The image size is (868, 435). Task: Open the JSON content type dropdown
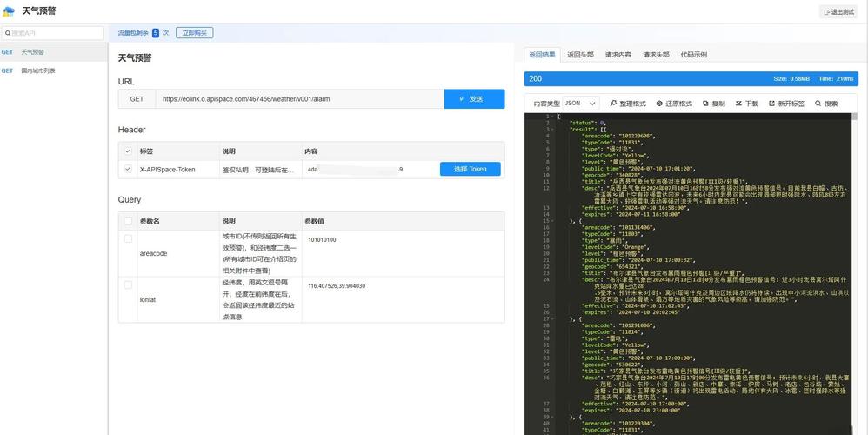(581, 104)
